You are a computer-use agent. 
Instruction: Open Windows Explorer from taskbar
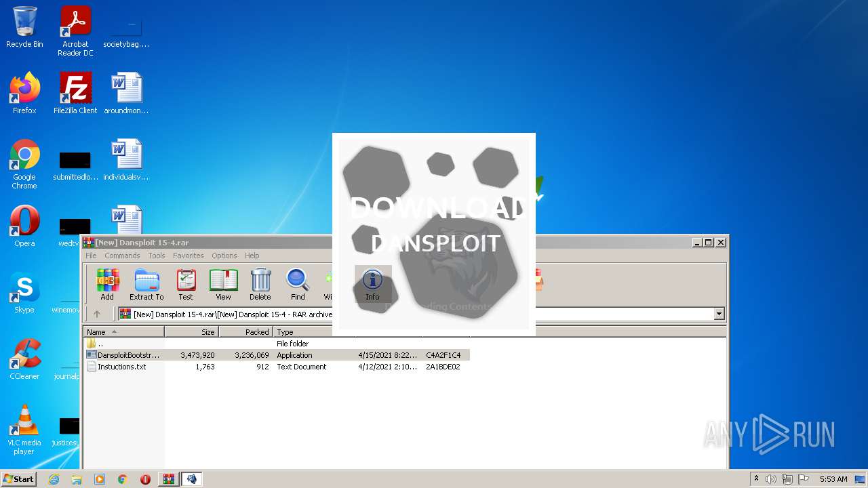[77, 479]
